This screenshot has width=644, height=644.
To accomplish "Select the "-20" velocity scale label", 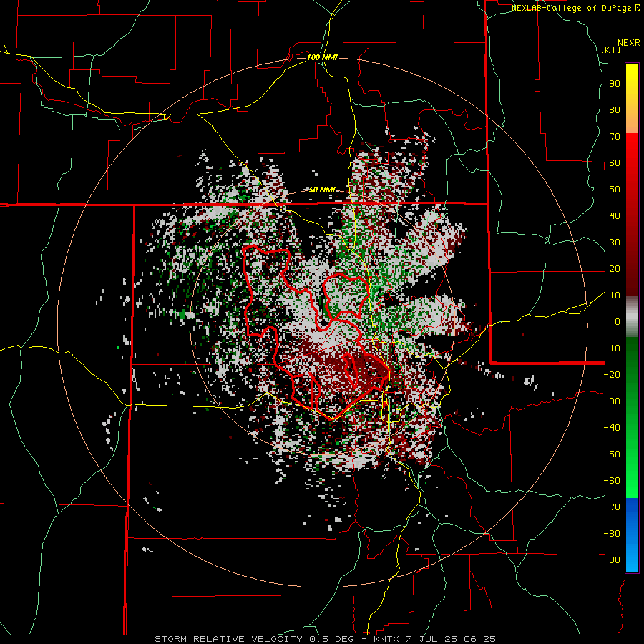I will pos(612,375).
